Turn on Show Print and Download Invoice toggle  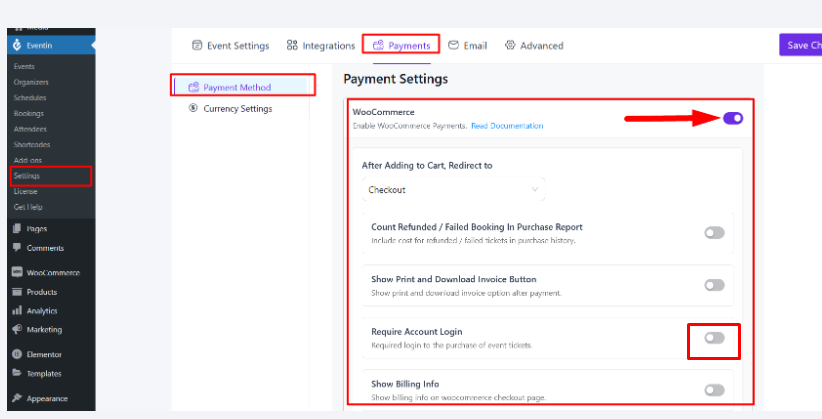[x=715, y=285]
